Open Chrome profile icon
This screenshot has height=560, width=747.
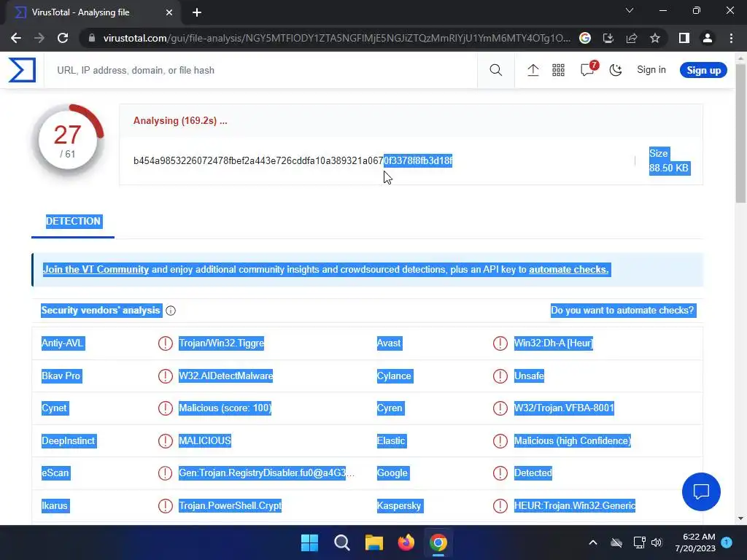click(x=708, y=38)
